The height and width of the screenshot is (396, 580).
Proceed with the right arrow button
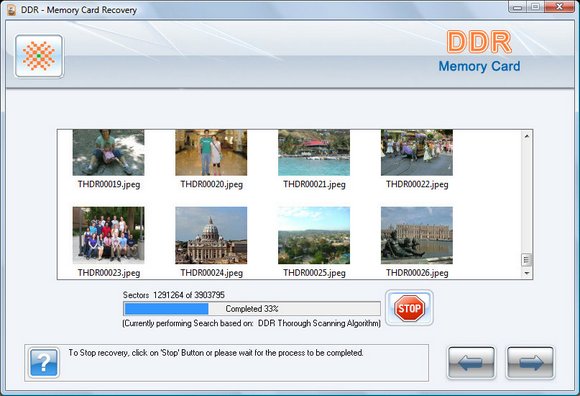(x=530, y=363)
